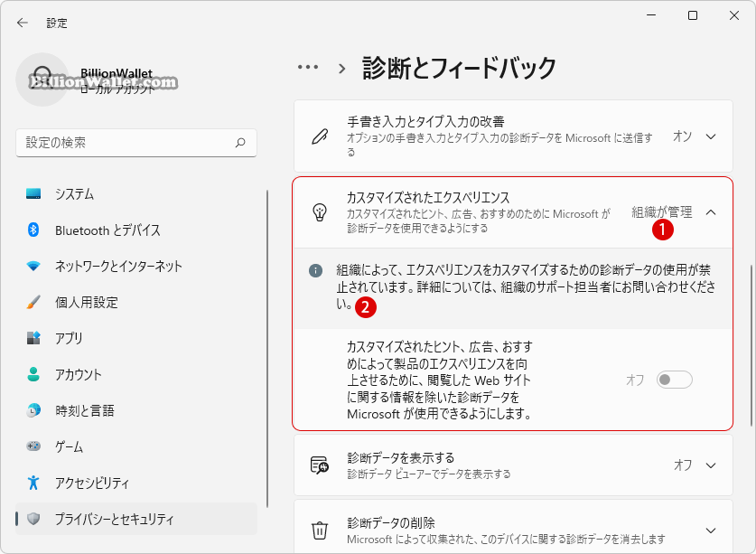Open ゲーム settings page

tap(136, 446)
